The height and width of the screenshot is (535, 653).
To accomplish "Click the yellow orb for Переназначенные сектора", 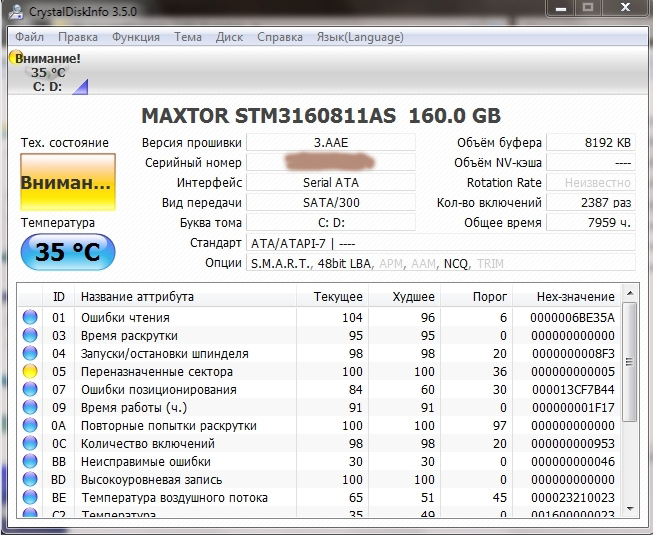I will pyautogui.click(x=30, y=371).
